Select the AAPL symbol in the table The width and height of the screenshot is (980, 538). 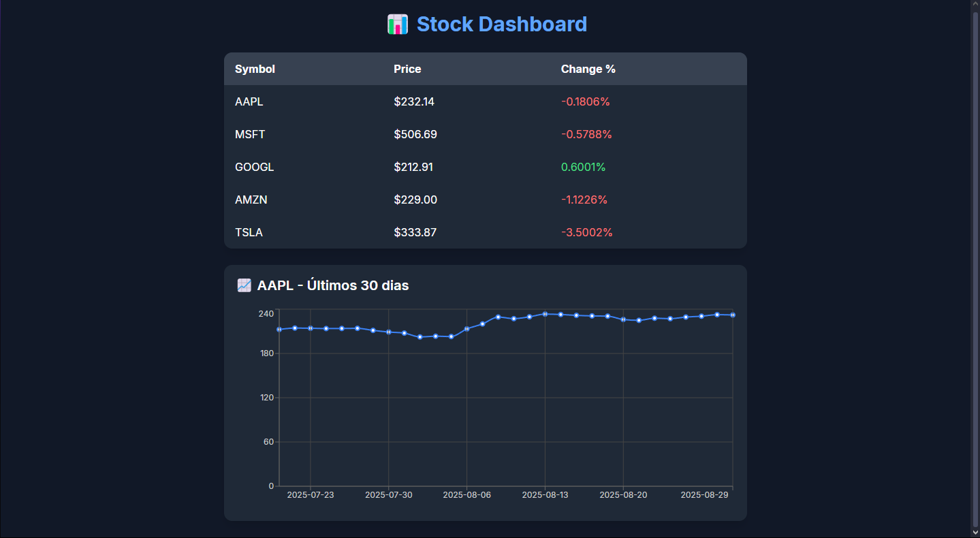click(249, 101)
